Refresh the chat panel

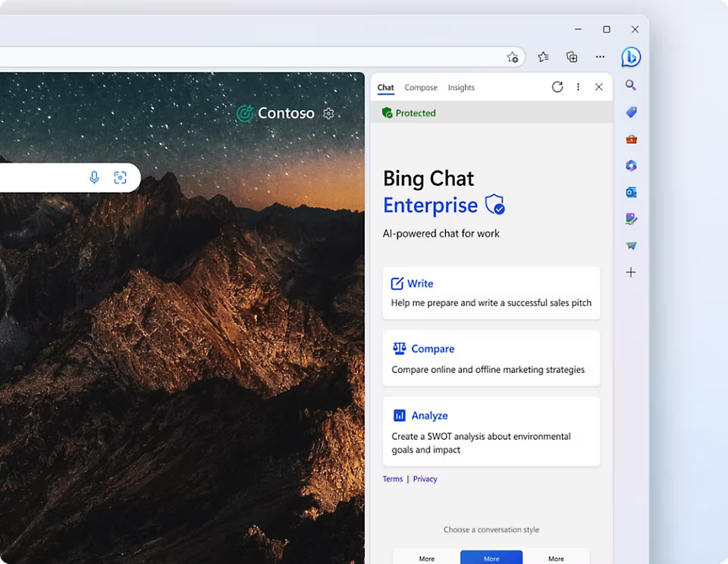tap(557, 87)
